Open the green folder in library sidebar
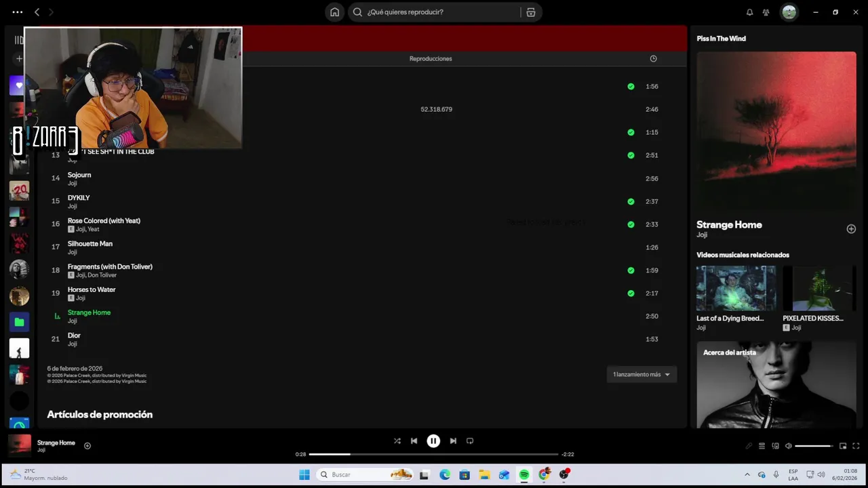Viewport: 868px width, 488px height. (19, 322)
